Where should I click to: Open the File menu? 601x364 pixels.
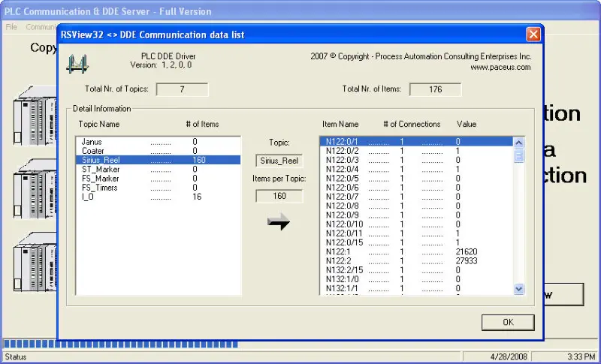tap(11, 27)
